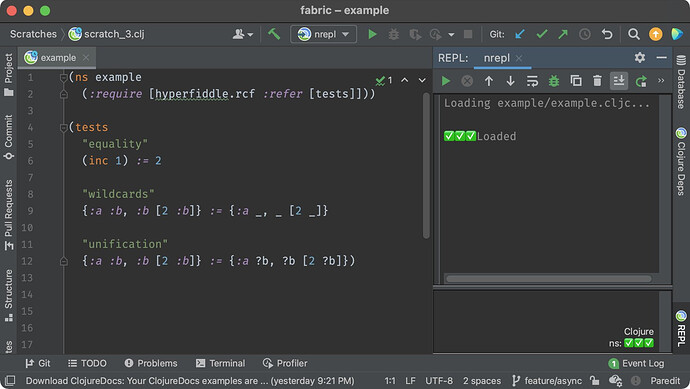Run the nrepl configuration from main toolbar
Viewport: 690px width, 389px height.
[372, 34]
